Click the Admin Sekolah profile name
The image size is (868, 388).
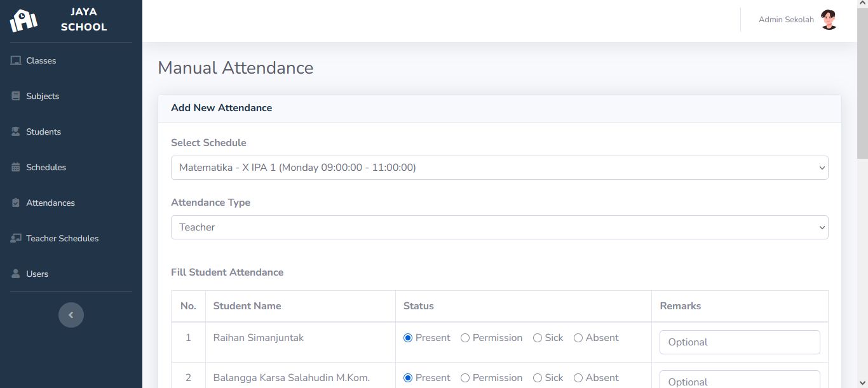(x=786, y=20)
